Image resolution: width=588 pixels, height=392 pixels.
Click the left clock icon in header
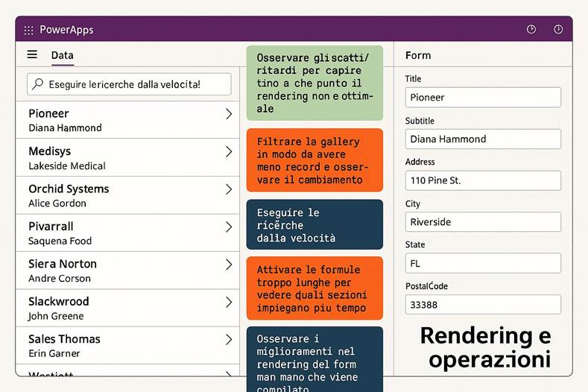point(531,30)
